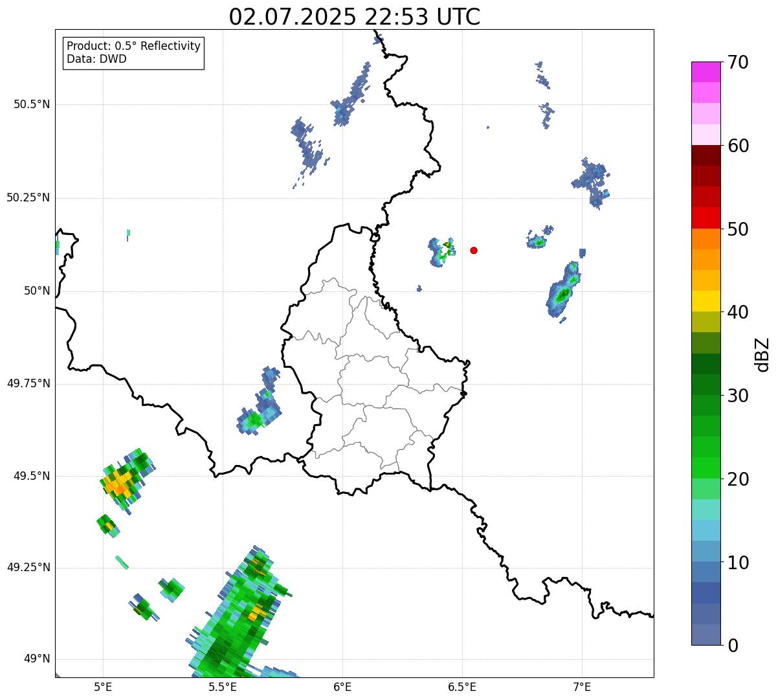Viewport: 778px width, 700px height.
Task: Select the 49°N latitude label
Action: [x=37, y=659]
